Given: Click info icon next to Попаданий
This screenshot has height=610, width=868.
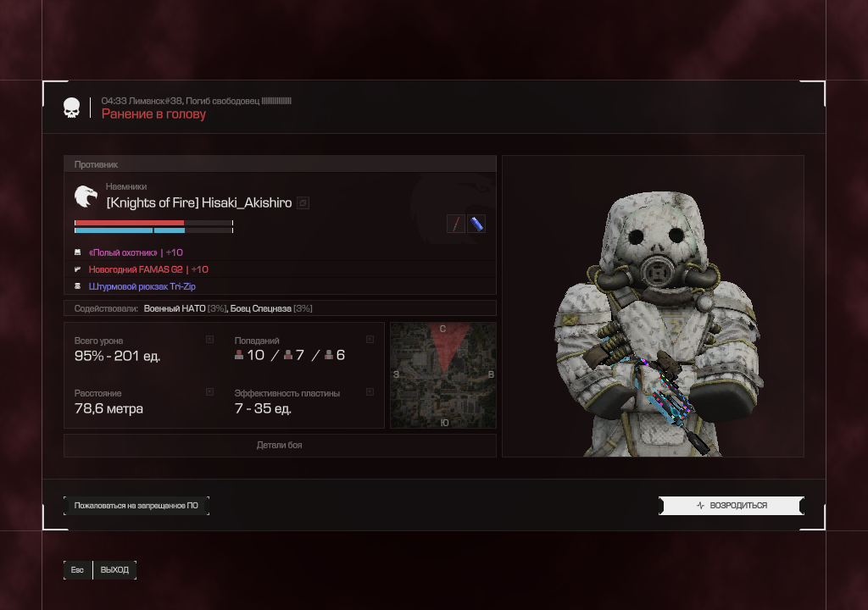Looking at the screenshot, I should click(x=370, y=340).
